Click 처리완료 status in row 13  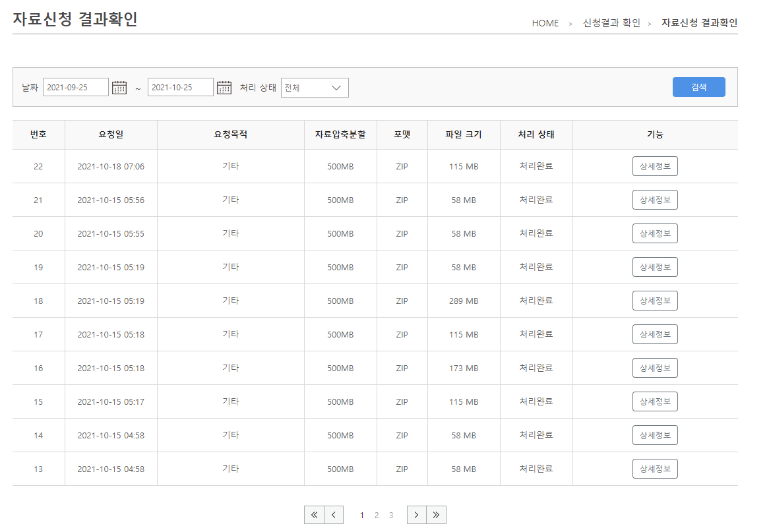pyautogui.click(x=536, y=469)
